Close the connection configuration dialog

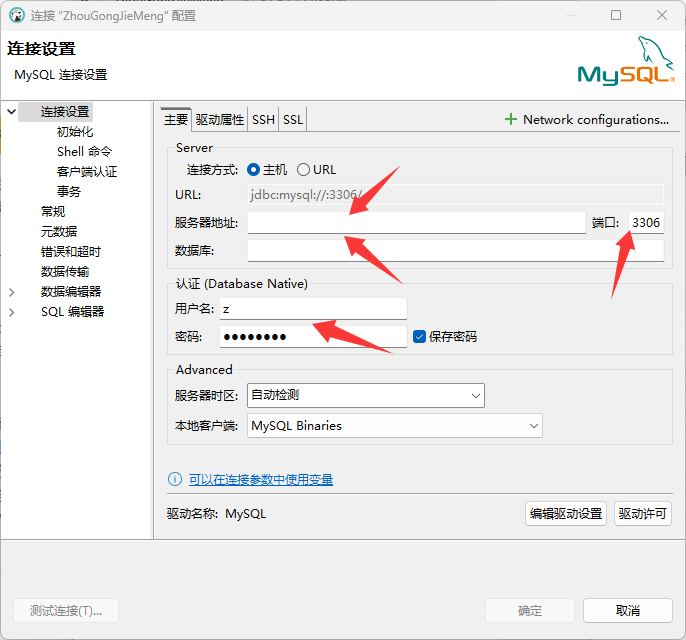point(662,15)
